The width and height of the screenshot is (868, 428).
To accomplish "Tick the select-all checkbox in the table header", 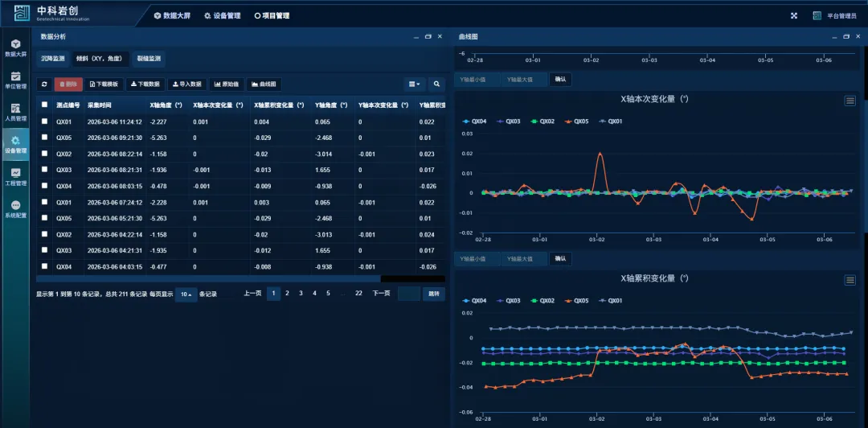I will point(44,105).
